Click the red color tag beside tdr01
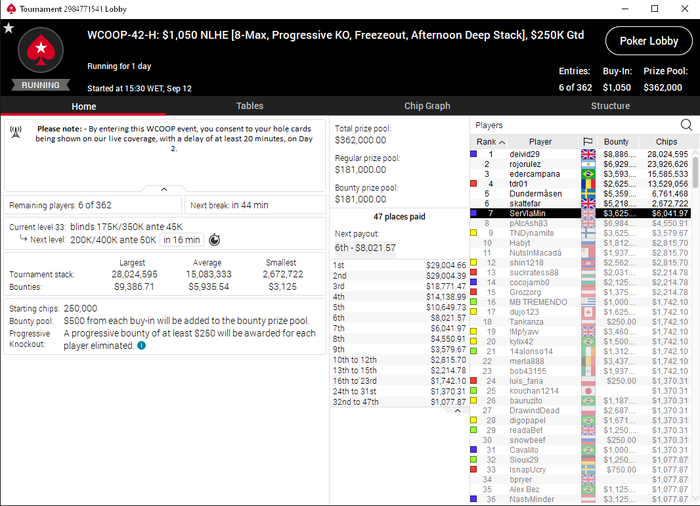Viewport: 700px width, 506px height. pyautogui.click(x=474, y=183)
